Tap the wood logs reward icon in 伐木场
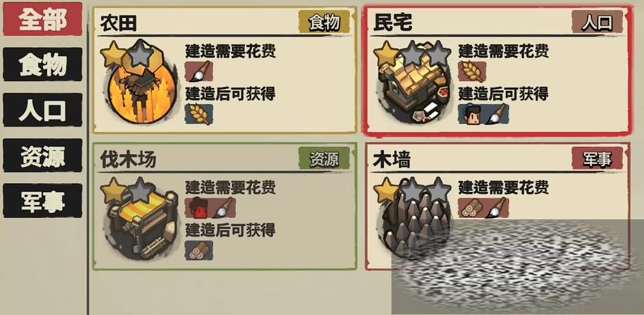644x315 pixels. point(199,250)
